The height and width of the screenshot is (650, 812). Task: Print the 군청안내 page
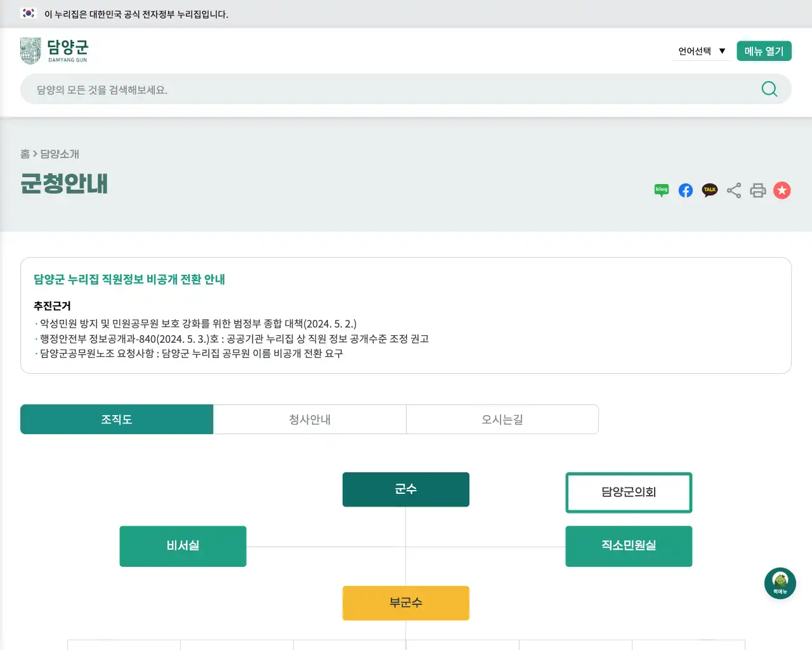point(757,190)
